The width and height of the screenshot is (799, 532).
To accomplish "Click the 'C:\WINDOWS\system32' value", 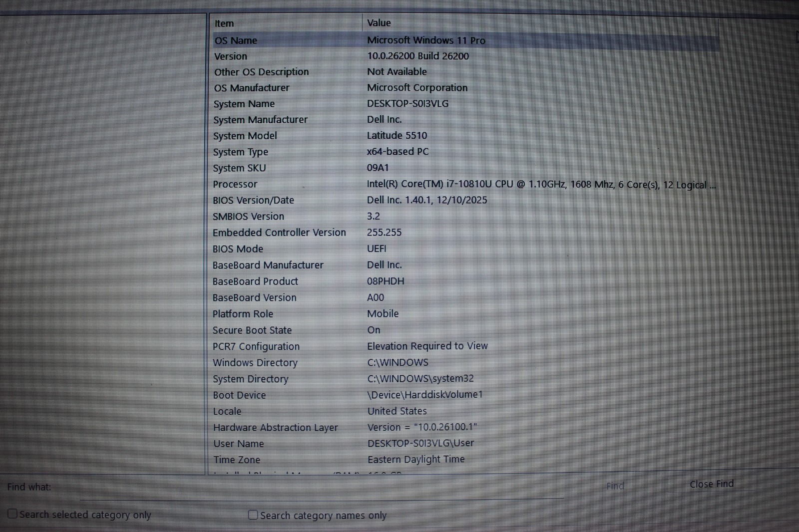I will point(421,378).
